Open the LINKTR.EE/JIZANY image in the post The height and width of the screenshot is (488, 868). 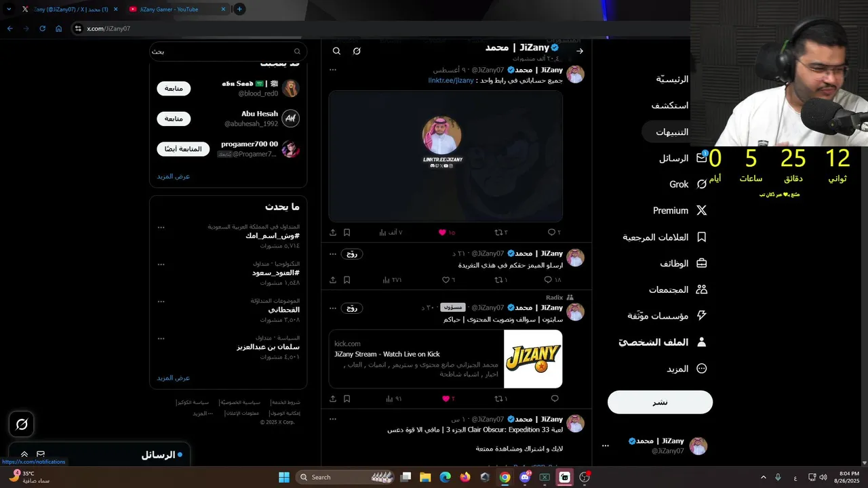pos(446,157)
